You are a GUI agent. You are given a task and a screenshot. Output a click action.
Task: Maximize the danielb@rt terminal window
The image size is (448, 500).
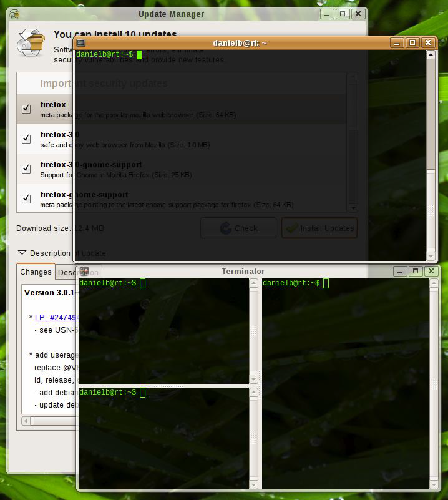click(x=412, y=42)
